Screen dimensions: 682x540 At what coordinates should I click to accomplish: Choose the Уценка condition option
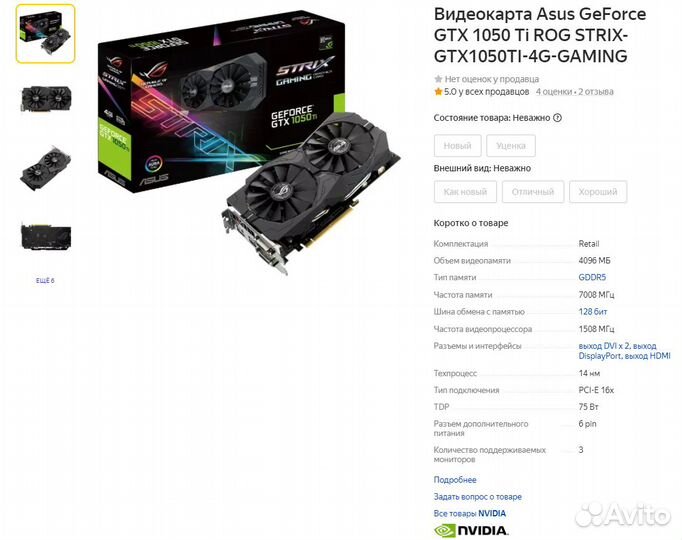click(511, 146)
